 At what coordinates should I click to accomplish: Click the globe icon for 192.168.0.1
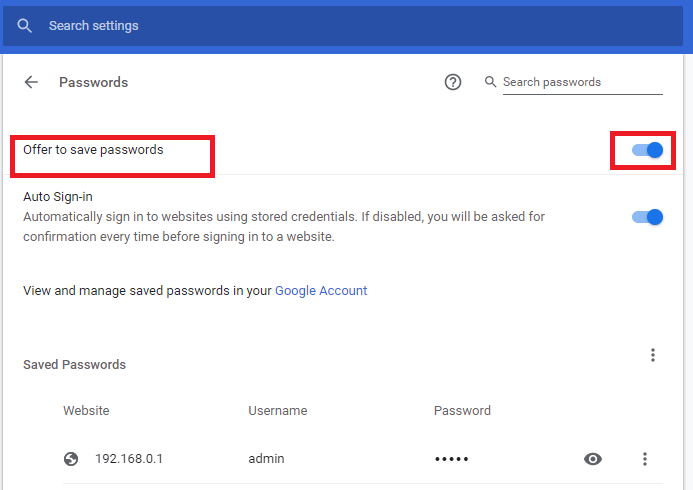click(71, 459)
